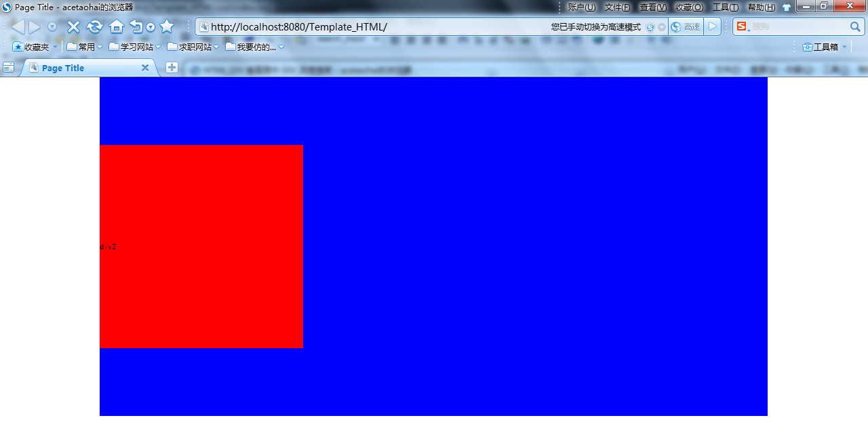Open the 文件(F) menu
The image size is (868, 439).
(617, 7)
